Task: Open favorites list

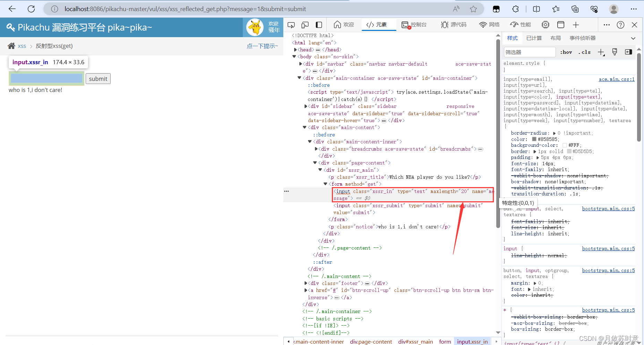Action: pyautogui.click(x=556, y=9)
